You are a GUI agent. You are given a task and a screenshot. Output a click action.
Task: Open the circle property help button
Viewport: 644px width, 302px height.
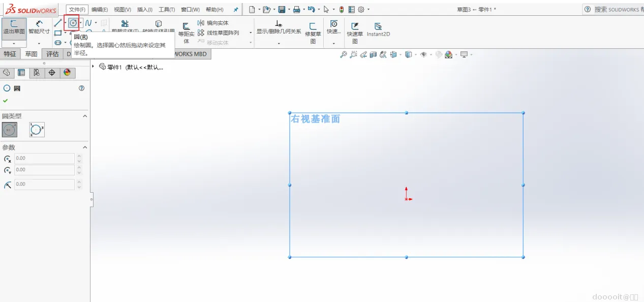click(x=81, y=88)
